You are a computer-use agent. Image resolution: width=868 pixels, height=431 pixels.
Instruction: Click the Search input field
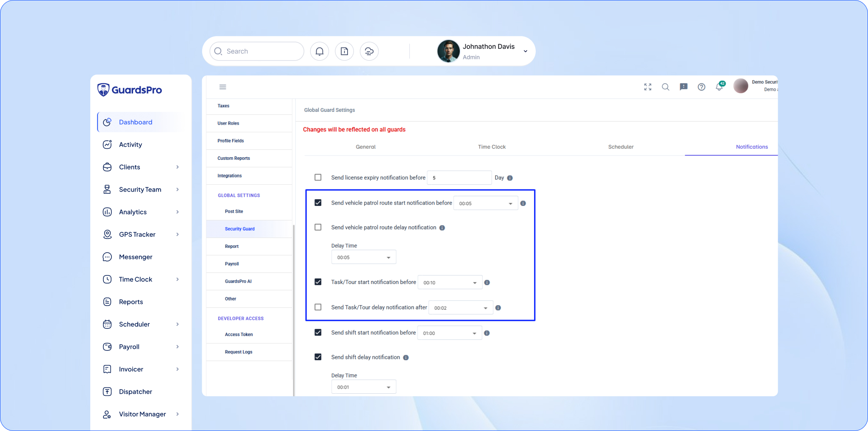coord(257,51)
